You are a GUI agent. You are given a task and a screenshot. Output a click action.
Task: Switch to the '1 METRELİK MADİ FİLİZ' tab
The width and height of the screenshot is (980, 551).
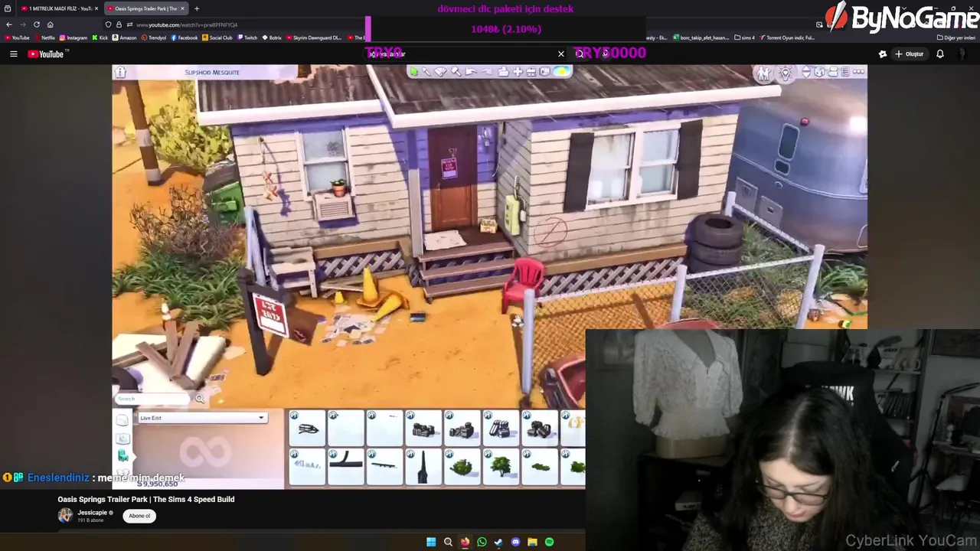(x=60, y=8)
